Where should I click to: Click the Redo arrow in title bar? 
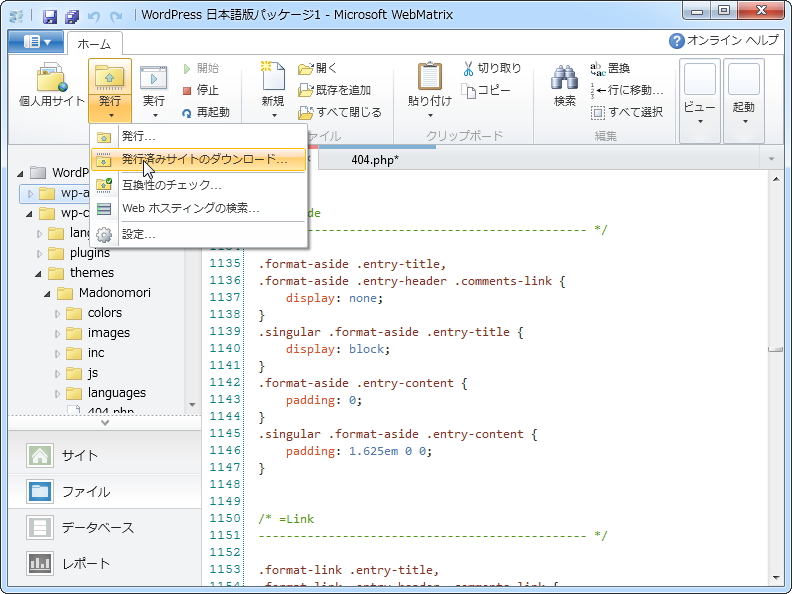[116, 16]
